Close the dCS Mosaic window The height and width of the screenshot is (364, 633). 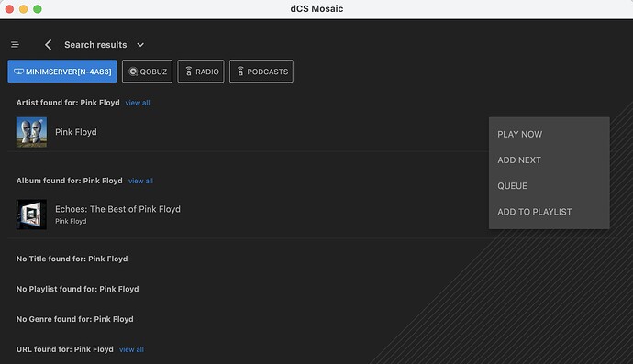click(x=10, y=9)
